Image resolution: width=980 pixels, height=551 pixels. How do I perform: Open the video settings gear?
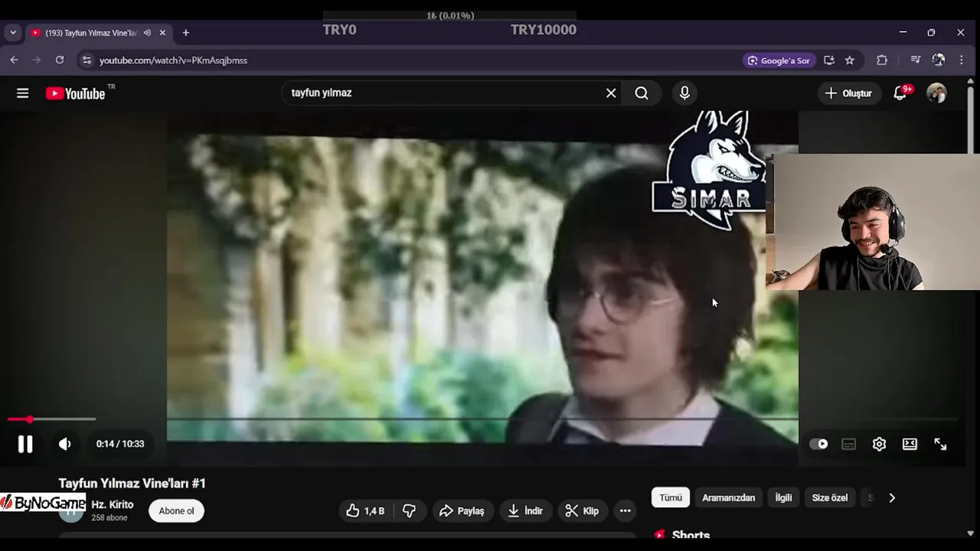[x=879, y=444]
